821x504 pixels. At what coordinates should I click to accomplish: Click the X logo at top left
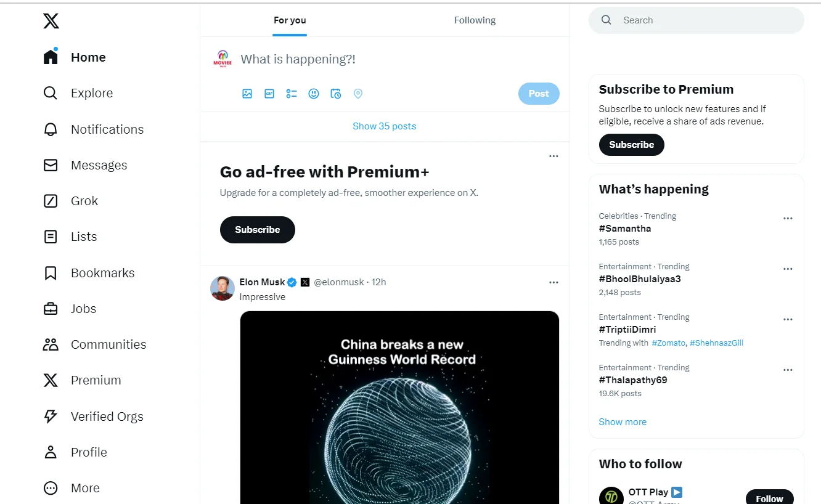tap(51, 21)
